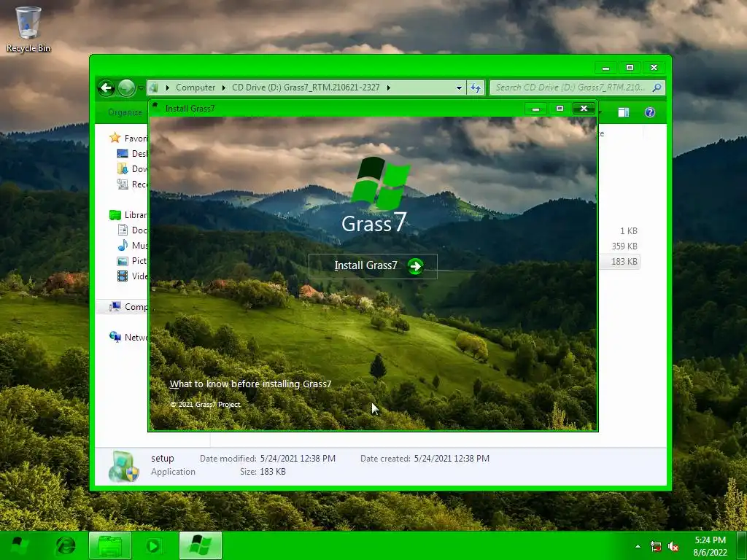Click the Favorites star icon
The image size is (747, 560).
click(115, 138)
